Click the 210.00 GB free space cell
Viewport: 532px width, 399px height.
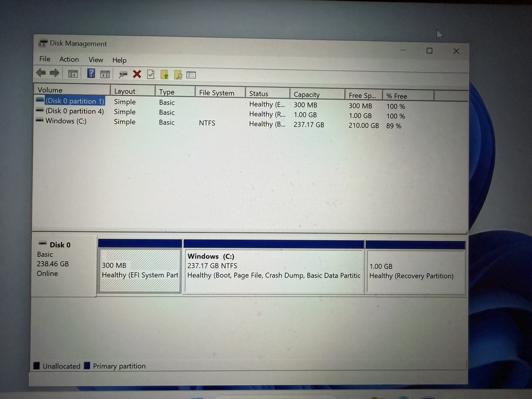pos(364,126)
